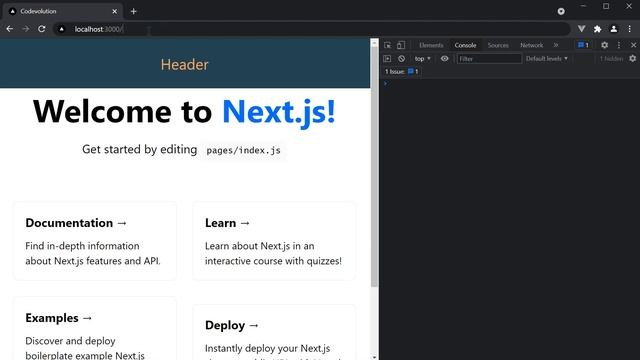Screen dimensions: 640x360
Task: Open the Chrome profile avatar
Action: pos(613,29)
